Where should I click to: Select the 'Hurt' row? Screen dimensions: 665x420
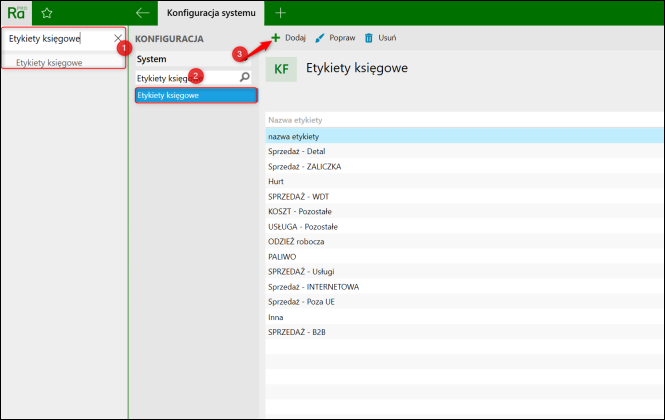coord(465,181)
